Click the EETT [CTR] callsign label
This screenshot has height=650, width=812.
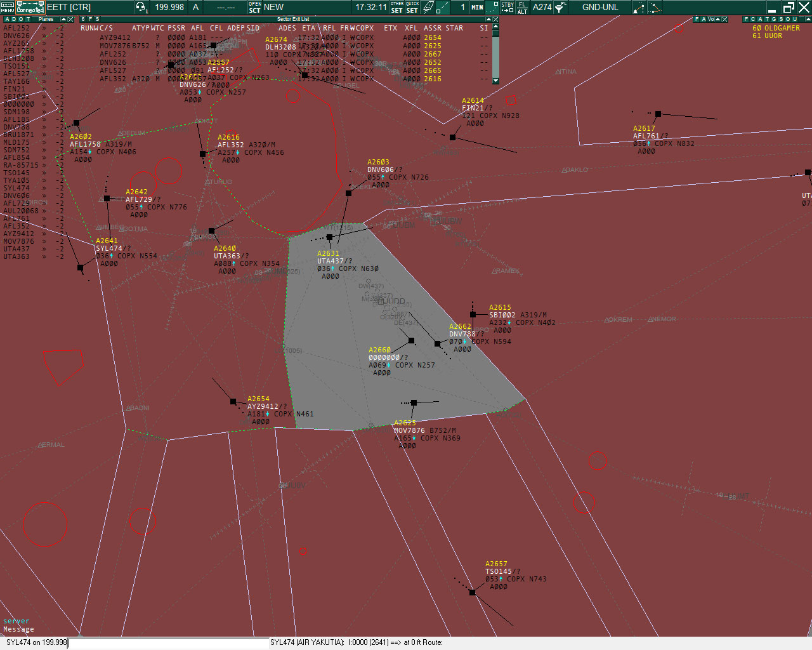(69, 7)
